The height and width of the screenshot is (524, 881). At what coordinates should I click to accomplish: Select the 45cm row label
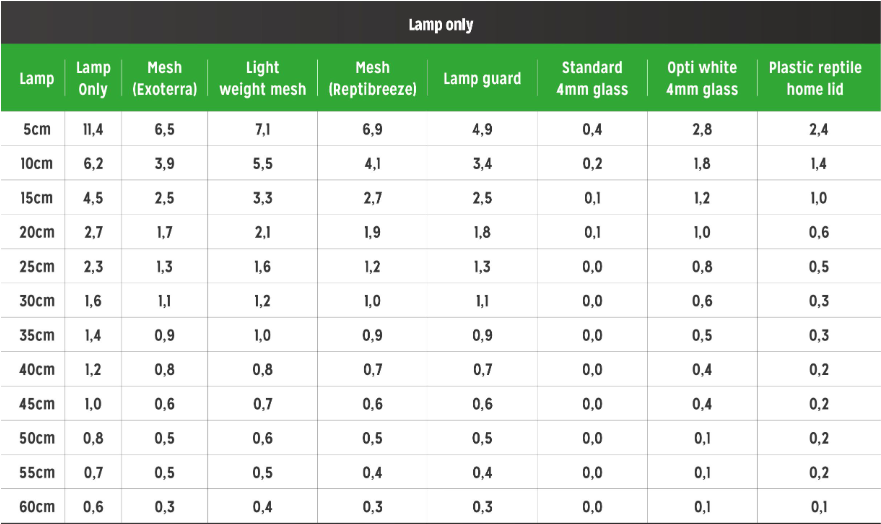(x=37, y=404)
